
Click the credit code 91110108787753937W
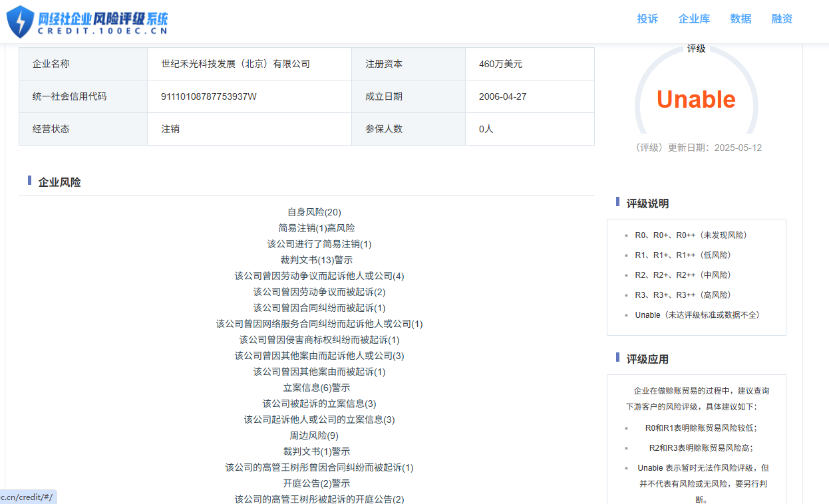click(x=209, y=96)
